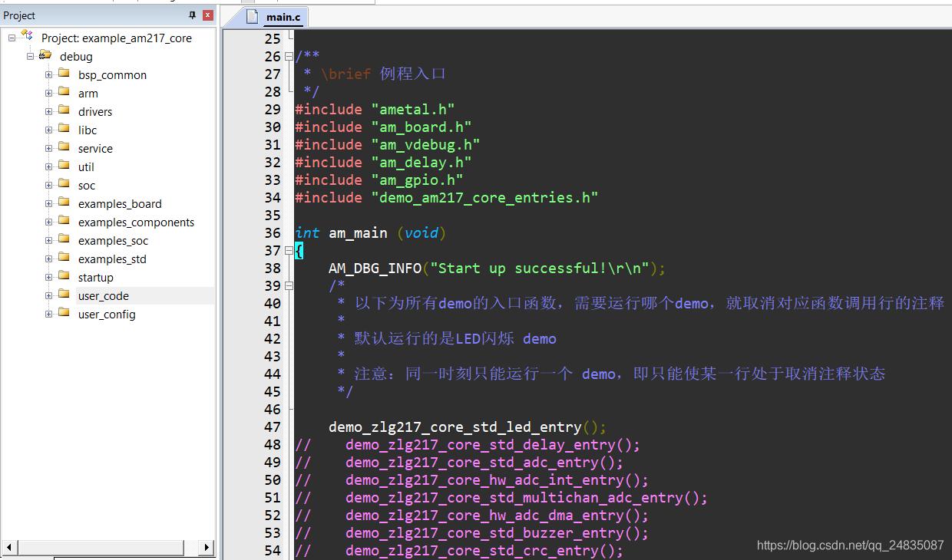Click demo_zlg217_core_std_led_entry() call

[468, 427]
